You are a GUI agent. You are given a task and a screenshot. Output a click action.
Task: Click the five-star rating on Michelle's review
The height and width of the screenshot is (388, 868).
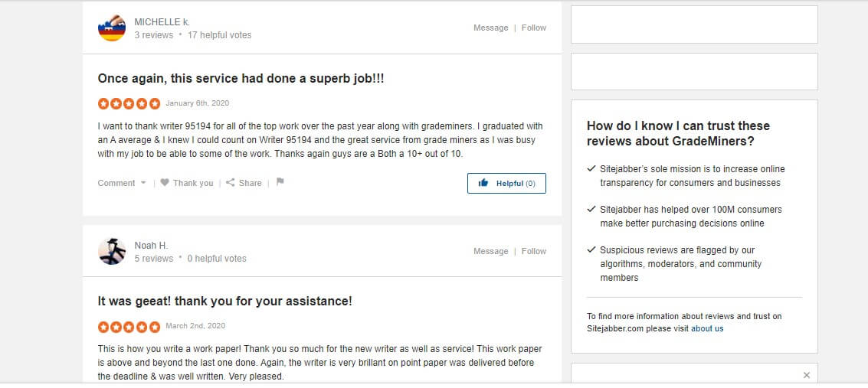129,103
